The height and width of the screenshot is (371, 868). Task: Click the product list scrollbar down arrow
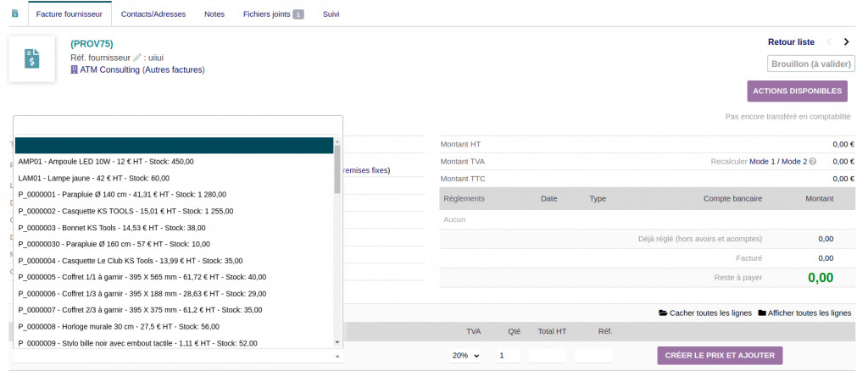tap(337, 343)
